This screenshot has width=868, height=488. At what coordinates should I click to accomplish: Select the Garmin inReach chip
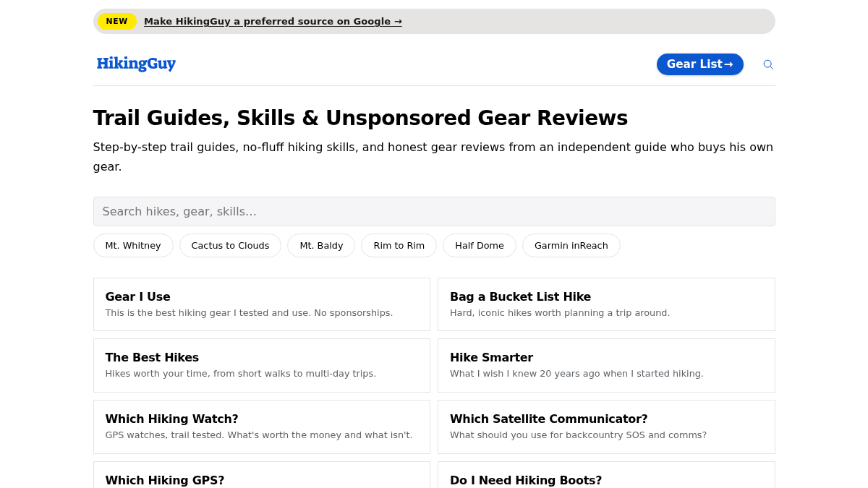click(x=571, y=245)
